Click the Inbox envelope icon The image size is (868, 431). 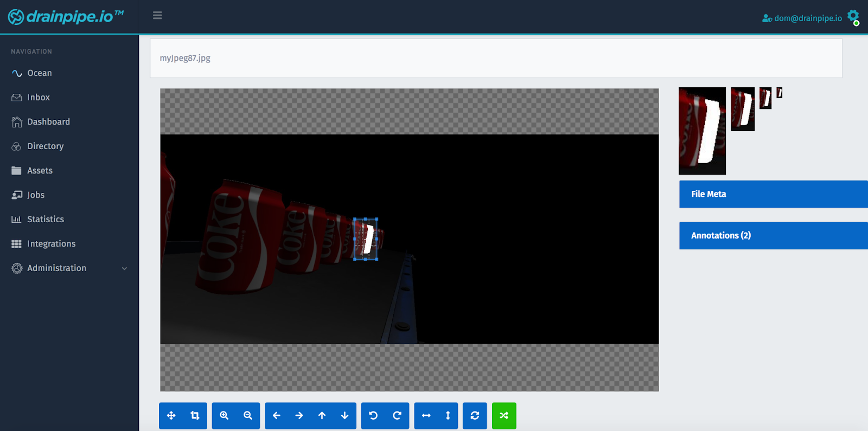click(x=17, y=98)
